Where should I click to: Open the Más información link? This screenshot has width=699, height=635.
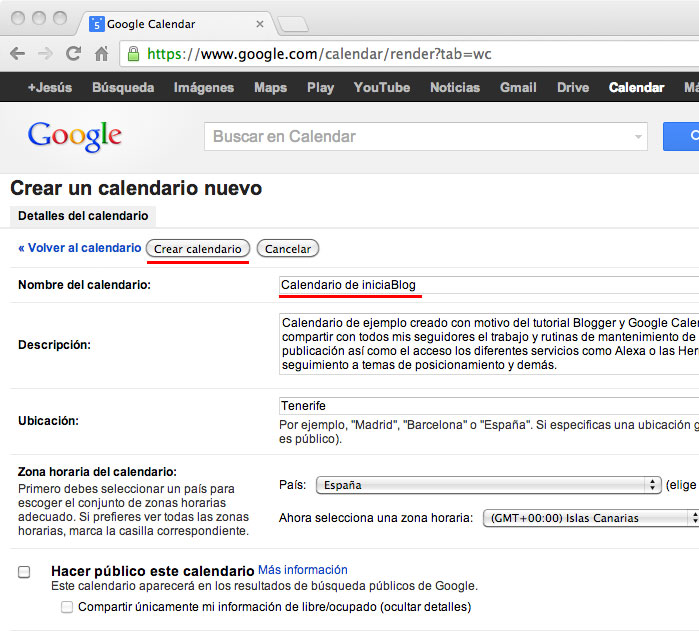[303, 570]
